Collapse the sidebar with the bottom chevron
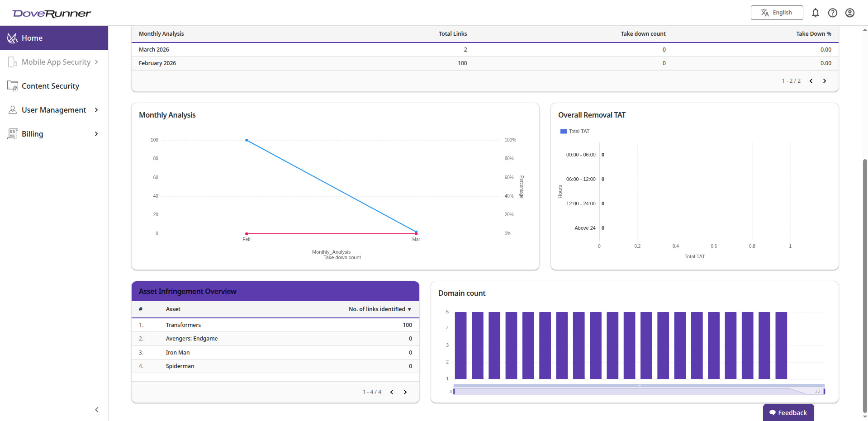Screen dimensions: 868x421 tap(96, 410)
